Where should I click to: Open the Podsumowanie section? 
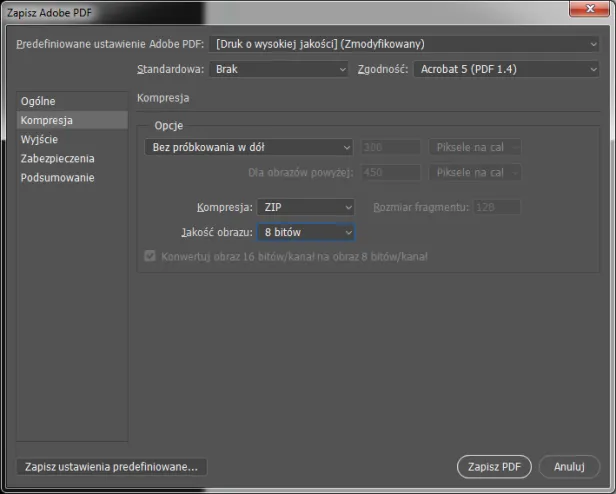tap(72, 178)
